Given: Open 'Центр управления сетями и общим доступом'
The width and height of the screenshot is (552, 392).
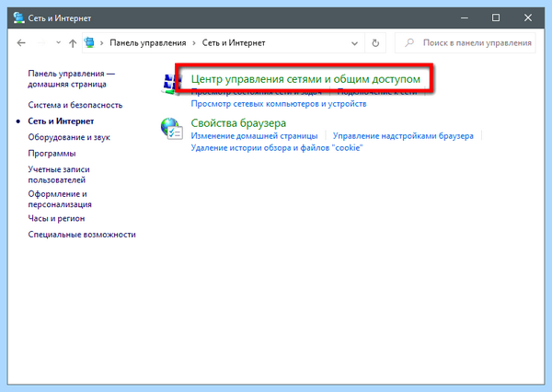Looking at the screenshot, I should pyautogui.click(x=305, y=79).
